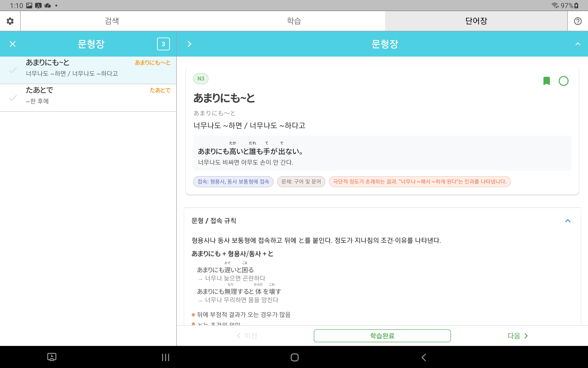This screenshot has height=368, width=588.
Task: Tap the note 뒤에 부정적 결과가 오는 경우가 많음
Action: (x=244, y=315)
